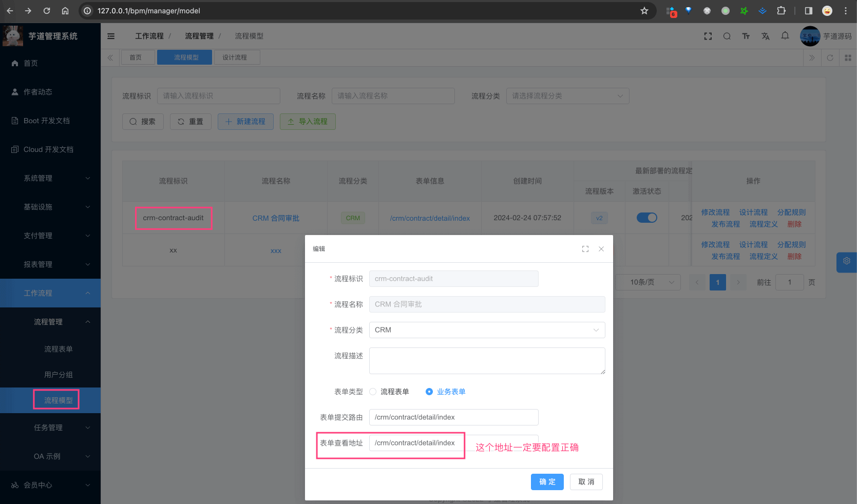This screenshot has height=504, width=857.
Task: Collapse the sidebar with the hamburger icon
Action: coord(111,36)
